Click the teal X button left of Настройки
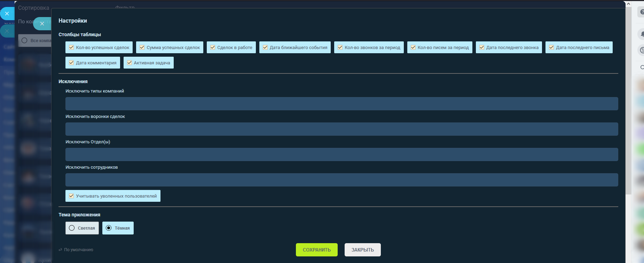 tap(42, 24)
